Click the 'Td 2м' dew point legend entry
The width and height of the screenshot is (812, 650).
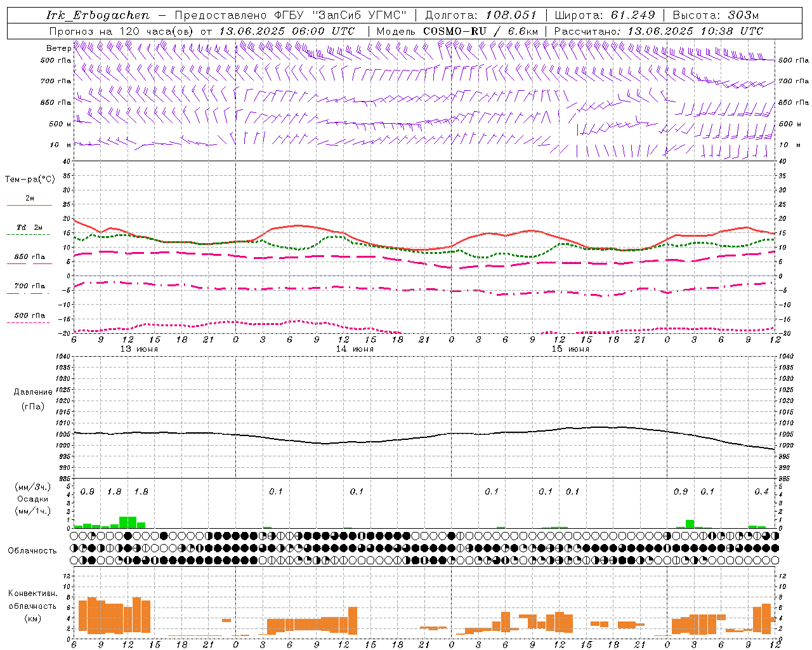(x=30, y=227)
